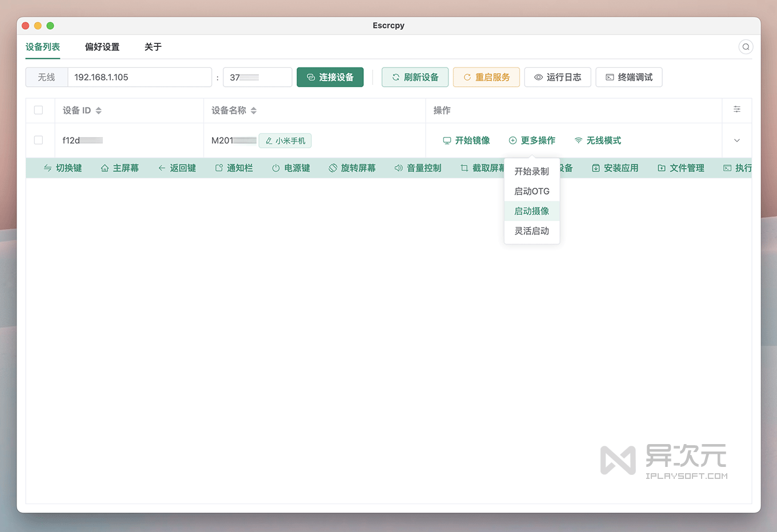
Task: Click 重启服务 to restart the service
Action: 486,77
